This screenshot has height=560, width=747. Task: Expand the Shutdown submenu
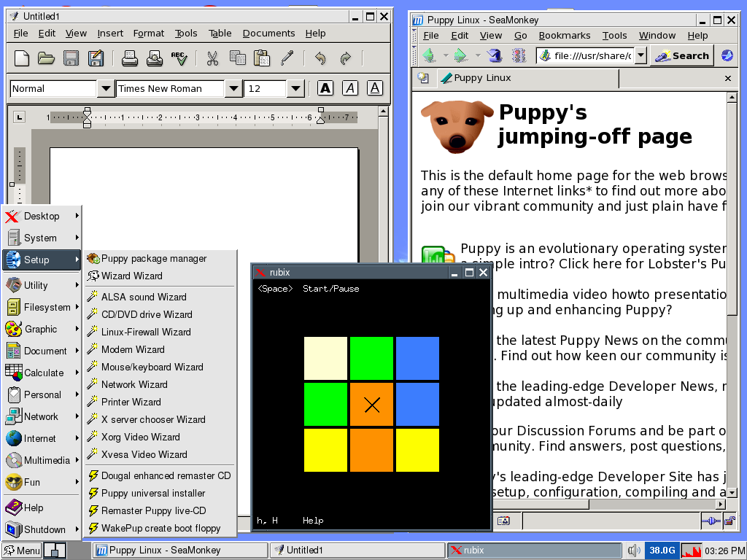42,529
